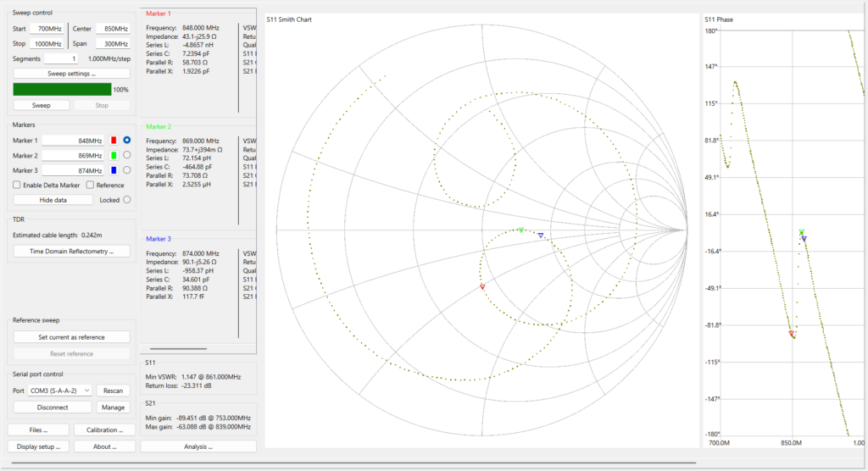Click the red marker on S11 Phase plot
Screen dimensions: 868x471
tap(793, 335)
